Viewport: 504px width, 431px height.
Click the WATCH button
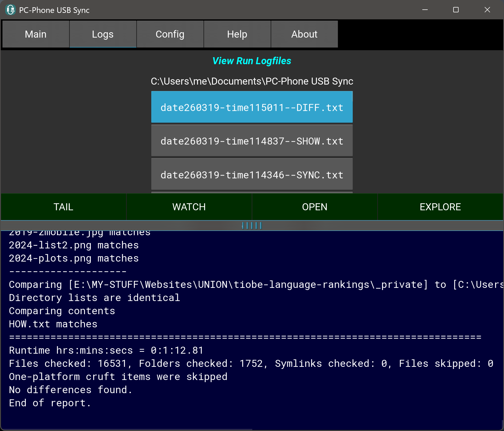click(189, 207)
